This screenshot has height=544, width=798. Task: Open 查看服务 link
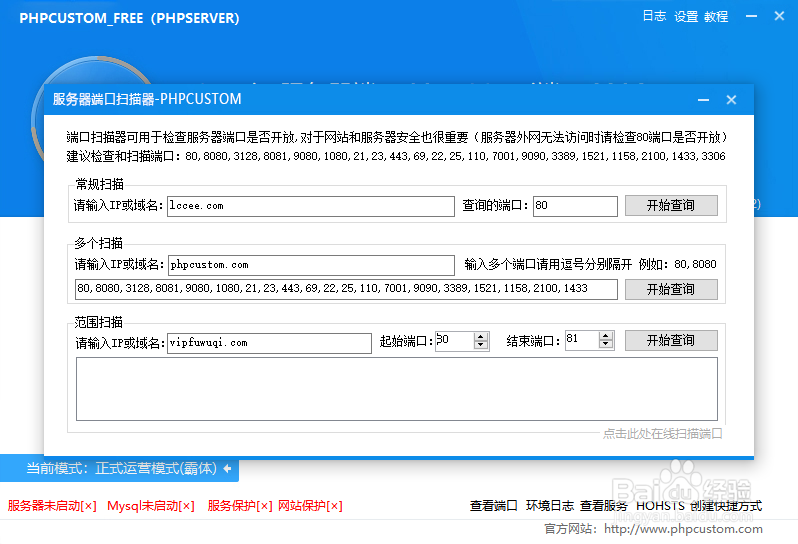tap(604, 506)
